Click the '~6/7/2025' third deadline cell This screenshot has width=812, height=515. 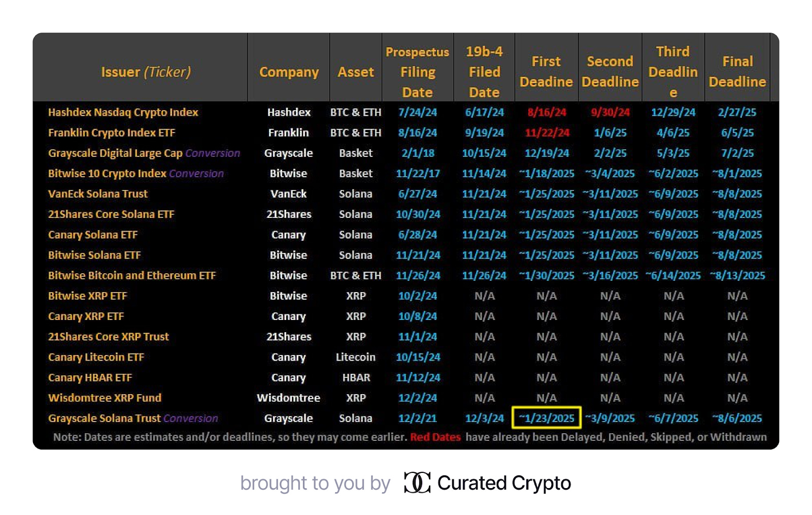coord(673,418)
